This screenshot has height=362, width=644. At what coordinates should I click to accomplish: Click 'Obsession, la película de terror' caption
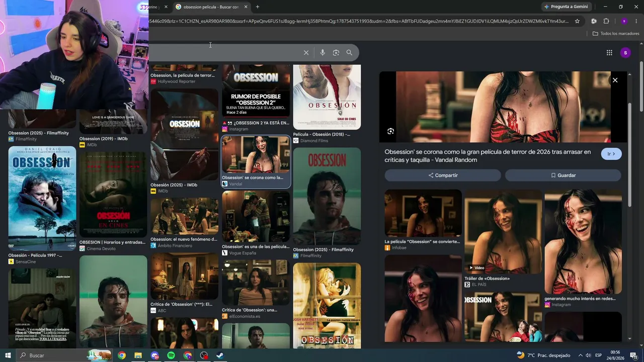pos(183,75)
